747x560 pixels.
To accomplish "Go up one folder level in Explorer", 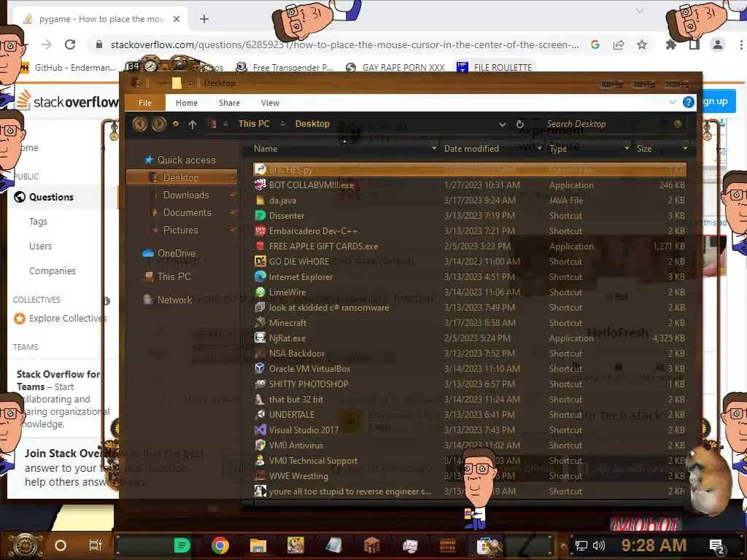I will (x=193, y=124).
